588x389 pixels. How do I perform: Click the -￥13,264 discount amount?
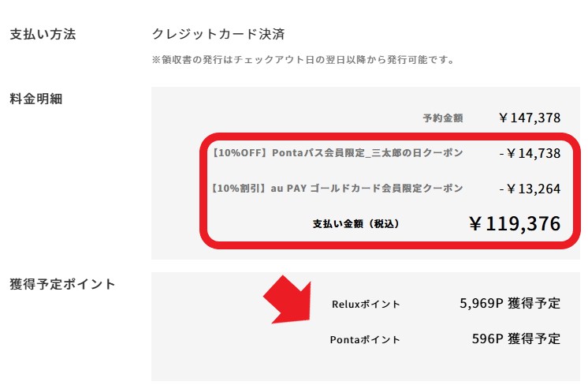tap(530, 189)
